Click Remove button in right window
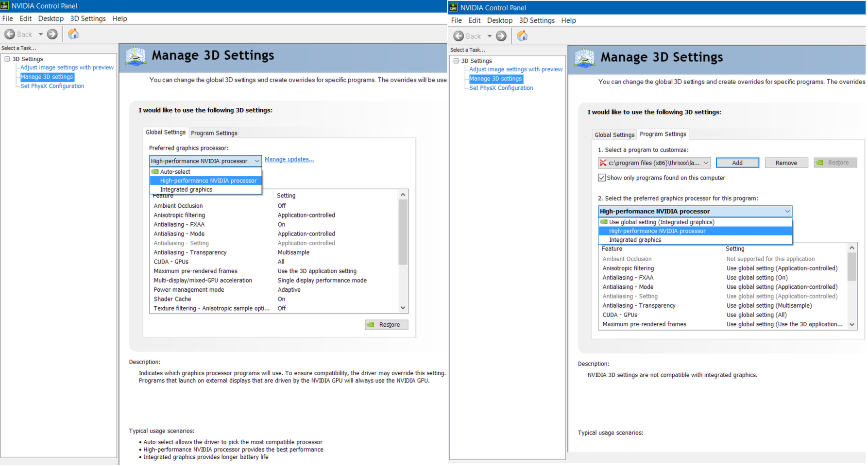868x466 pixels. [786, 163]
